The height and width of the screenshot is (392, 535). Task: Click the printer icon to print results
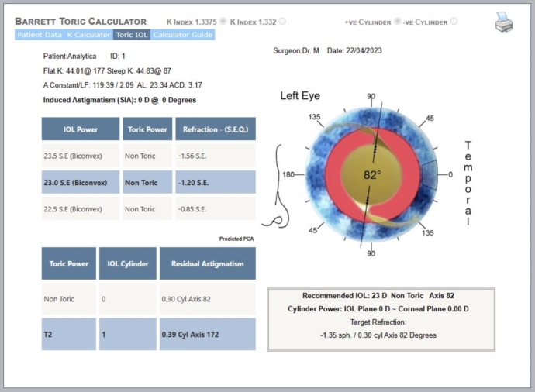pyautogui.click(x=505, y=23)
